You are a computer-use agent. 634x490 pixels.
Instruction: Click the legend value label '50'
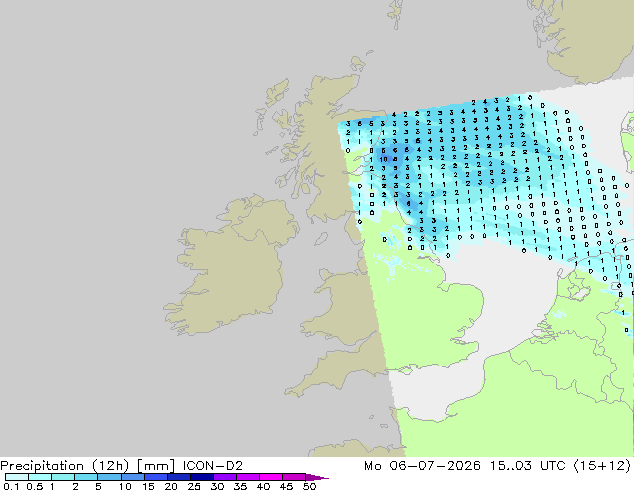tap(309, 486)
